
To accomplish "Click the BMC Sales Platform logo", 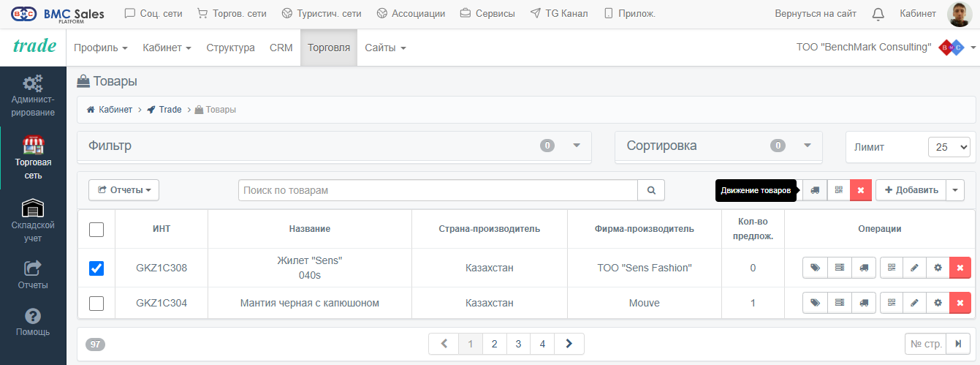I will [58, 14].
